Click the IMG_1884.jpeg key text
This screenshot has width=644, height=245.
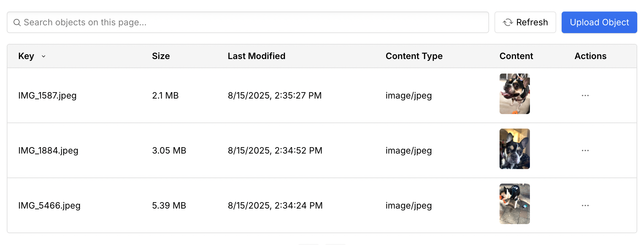click(48, 151)
